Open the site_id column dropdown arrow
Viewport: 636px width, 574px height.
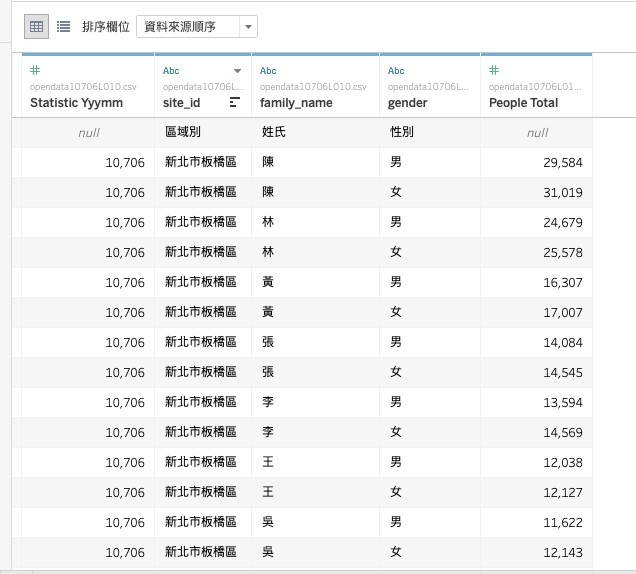coord(237,71)
